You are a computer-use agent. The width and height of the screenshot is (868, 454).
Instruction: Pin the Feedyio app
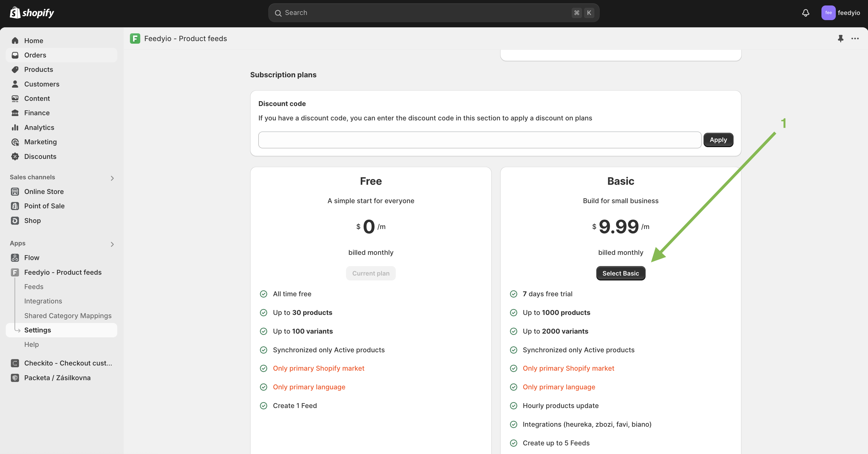point(840,39)
